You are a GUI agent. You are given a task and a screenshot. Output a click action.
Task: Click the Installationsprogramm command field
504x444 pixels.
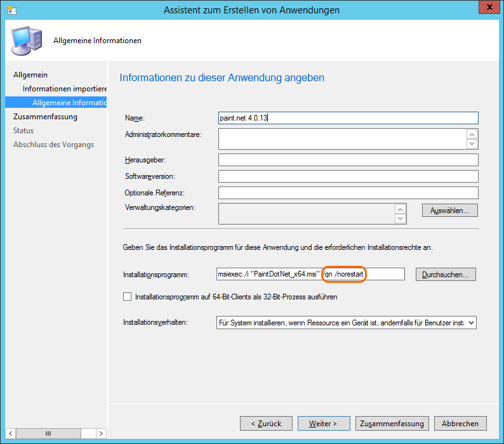pyautogui.click(x=310, y=274)
